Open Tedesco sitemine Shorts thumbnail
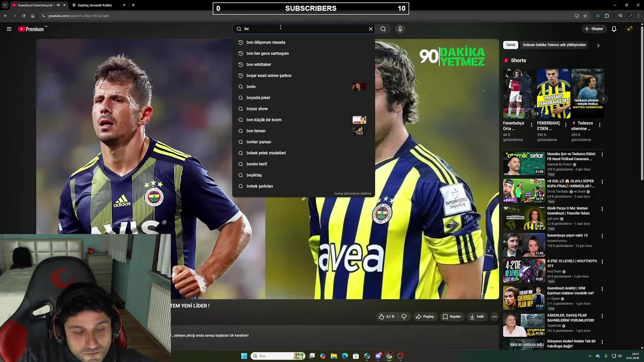Screen dimensions: 644x362 coord(587,94)
